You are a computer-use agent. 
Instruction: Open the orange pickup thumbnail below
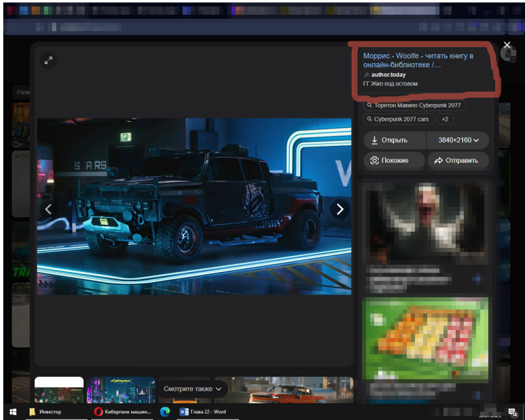pos(284,390)
